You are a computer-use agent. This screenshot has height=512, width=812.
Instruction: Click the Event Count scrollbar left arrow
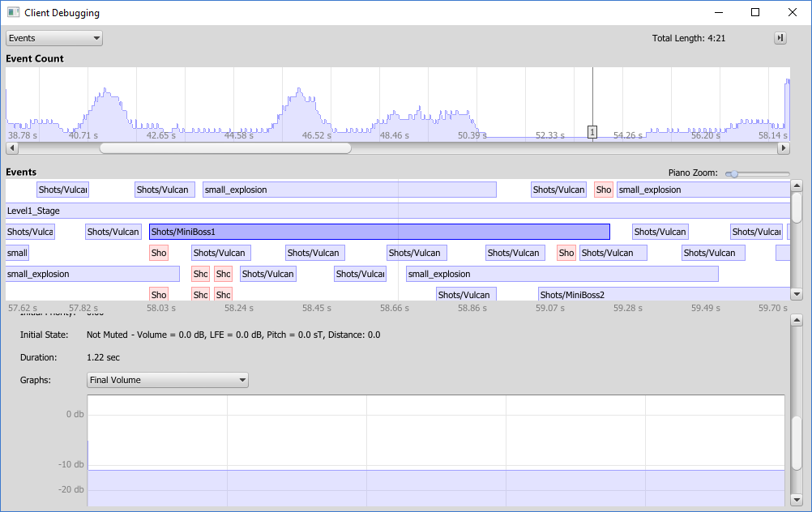(x=12, y=148)
